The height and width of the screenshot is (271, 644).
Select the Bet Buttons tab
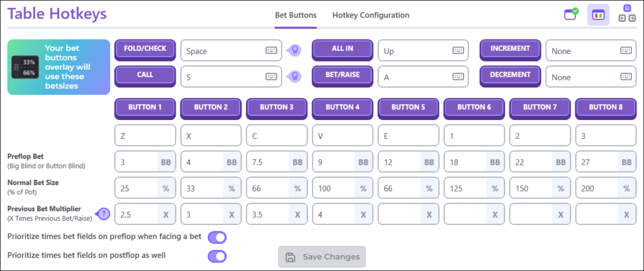(x=296, y=15)
